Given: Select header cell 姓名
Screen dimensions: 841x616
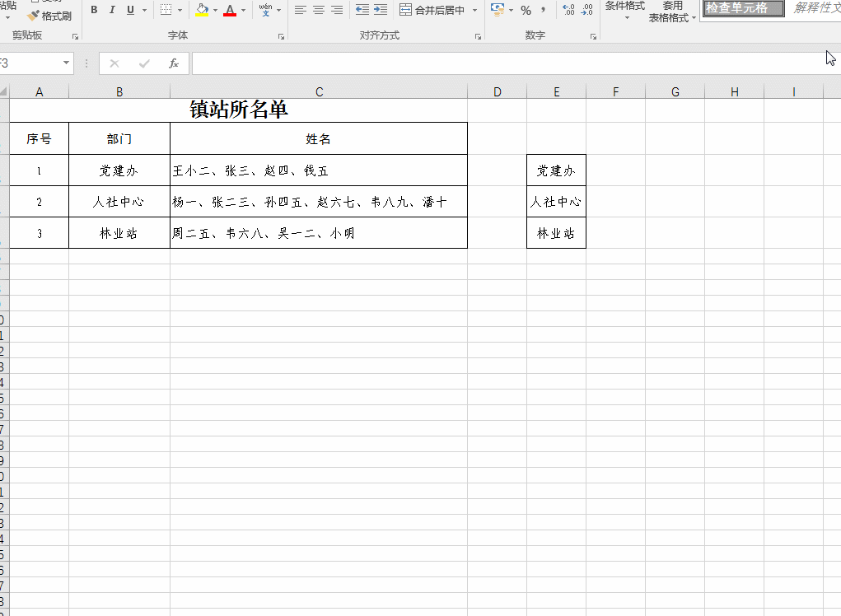Looking at the screenshot, I should click(319, 139).
